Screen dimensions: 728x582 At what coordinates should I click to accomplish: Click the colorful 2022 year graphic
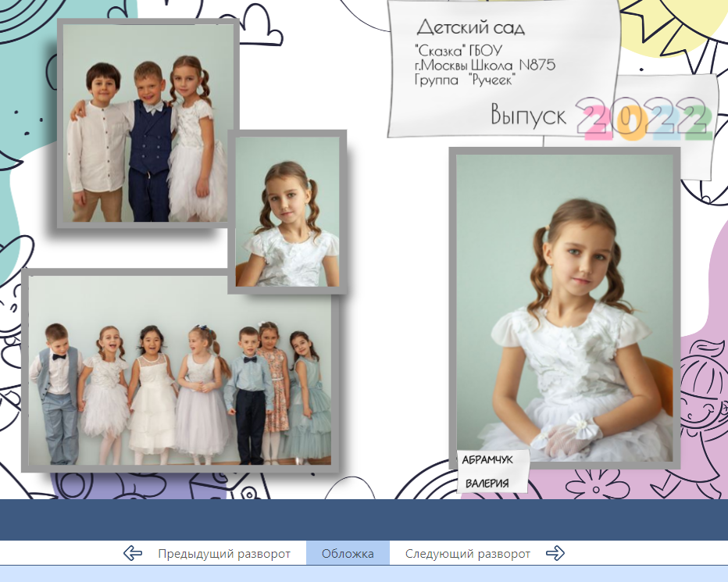coord(645,117)
